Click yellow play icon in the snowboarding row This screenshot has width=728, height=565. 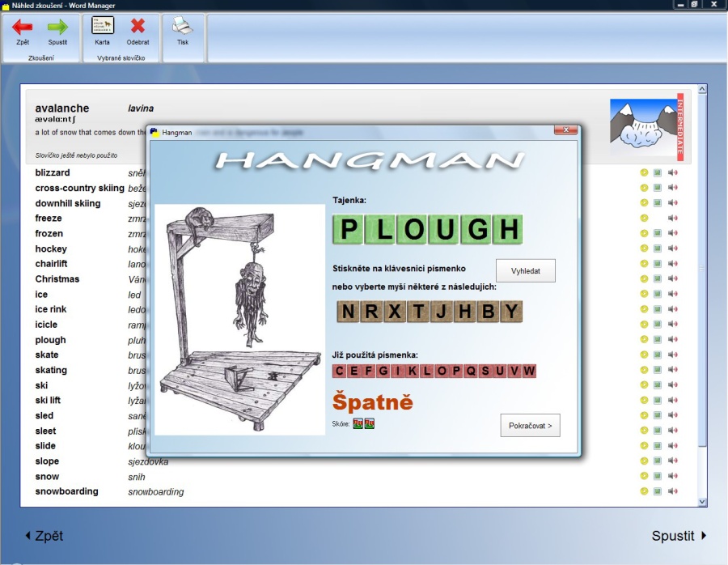coord(644,491)
